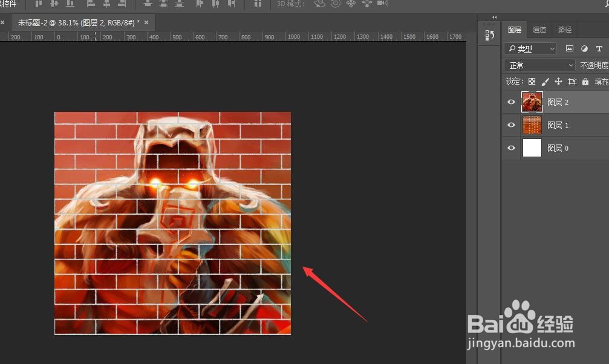Viewport: 609px width, 364px height.
Task: Hide 图层 1 with eye icon
Action: (511, 125)
